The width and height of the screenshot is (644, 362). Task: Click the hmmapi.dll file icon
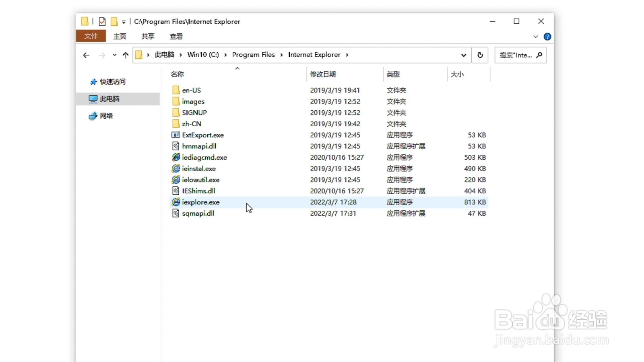coord(176,146)
